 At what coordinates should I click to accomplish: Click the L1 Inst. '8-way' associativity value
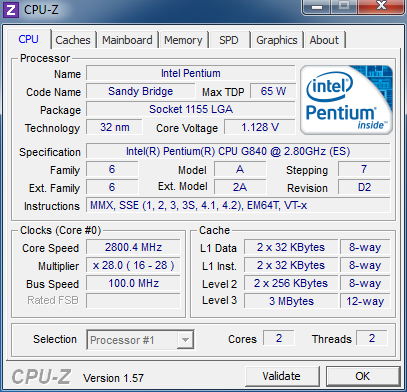point(365,265)
